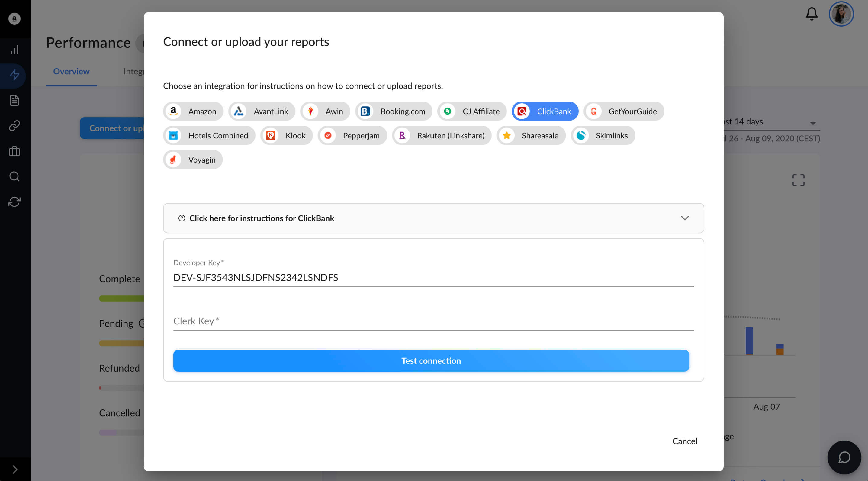Open the user profile avatar
This screenshot has height=481, width=868.
pyautogui.click(x=841, y=14)
